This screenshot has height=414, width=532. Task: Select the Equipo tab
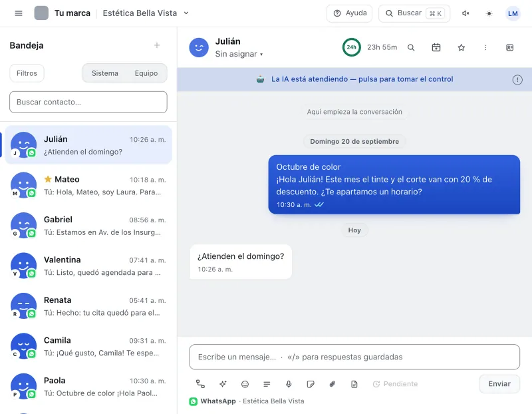[x=146, y=73]
